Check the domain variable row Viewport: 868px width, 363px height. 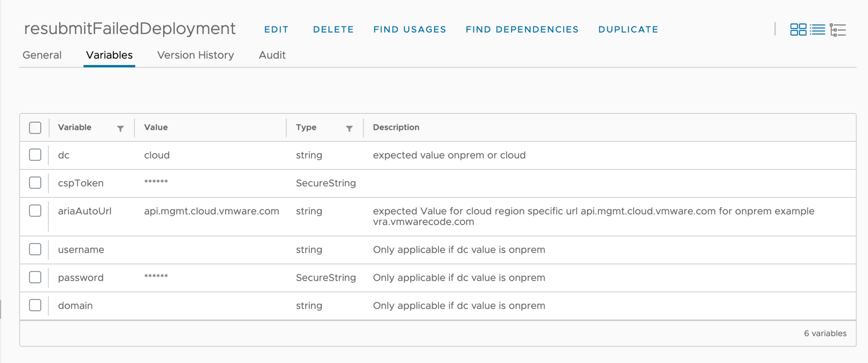[35, 305]
